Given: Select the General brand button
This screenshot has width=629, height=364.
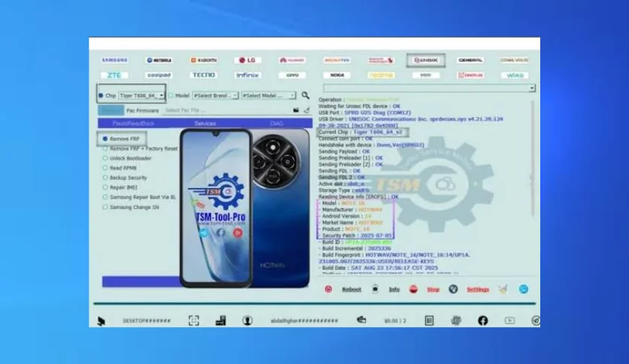Looking at the screenshot, I should pos(470,60).
